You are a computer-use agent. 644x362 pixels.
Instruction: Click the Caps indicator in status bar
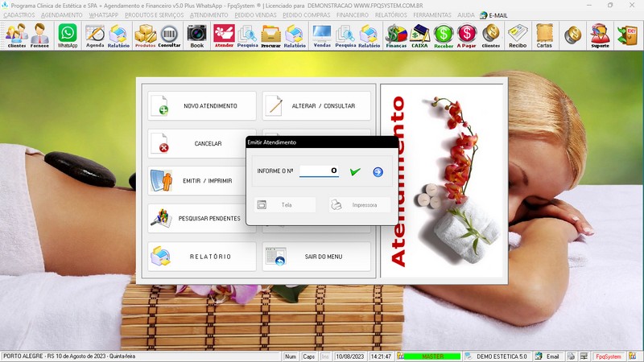point(308,356)
